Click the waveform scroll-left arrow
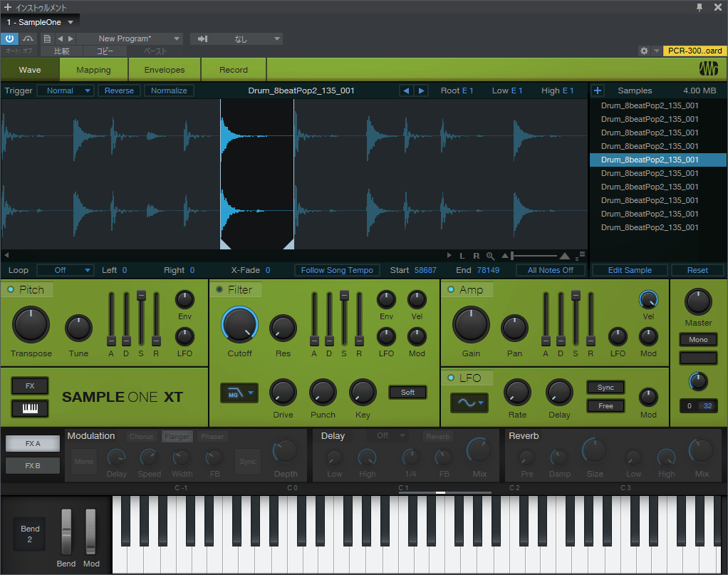The height and width of the screenshot is (575, 728). click(x=6, y=255)
